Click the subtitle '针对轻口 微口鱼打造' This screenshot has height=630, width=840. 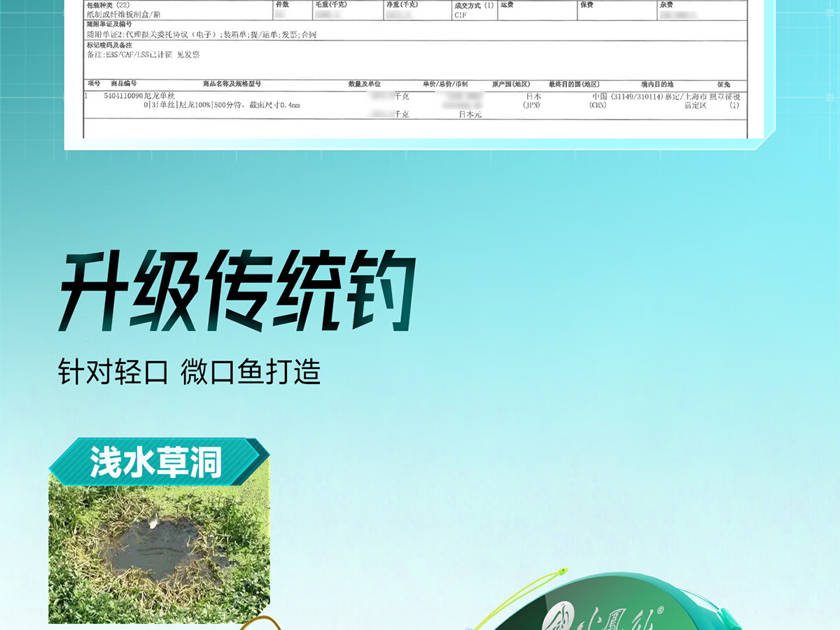coord(189,372)
